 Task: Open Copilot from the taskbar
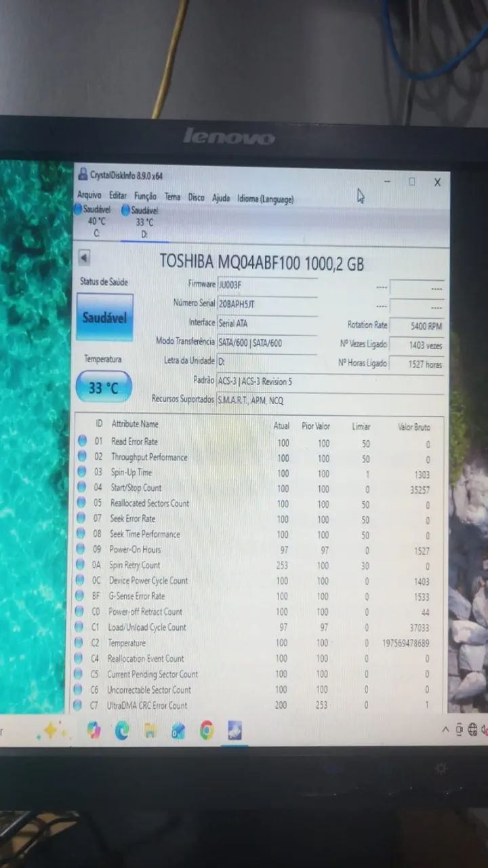pyautogui.click(x=94, y=730)
